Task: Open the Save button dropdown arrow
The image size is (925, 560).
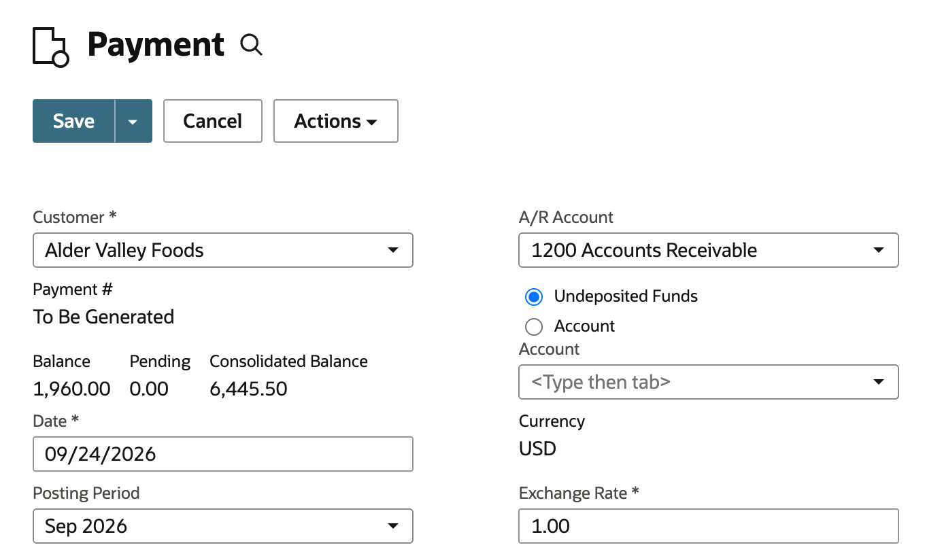Action: 133,121
